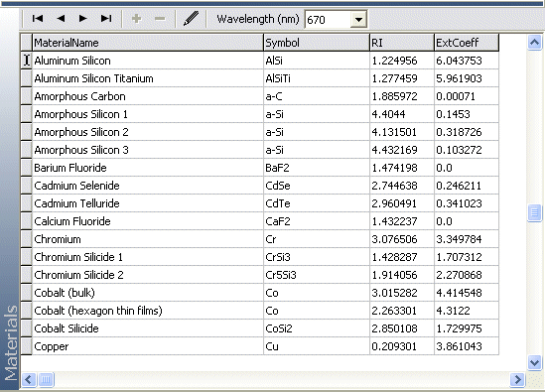This screenshot has height=392, width=545.
Task: Select the Chromium Silicide 2 cell
Action: pos(148,275)
